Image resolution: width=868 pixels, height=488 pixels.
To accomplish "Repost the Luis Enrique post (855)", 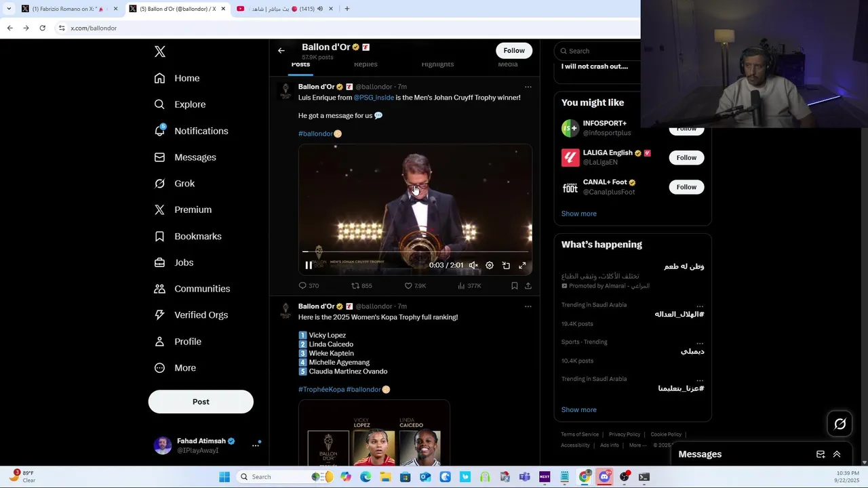I will 361,286.
